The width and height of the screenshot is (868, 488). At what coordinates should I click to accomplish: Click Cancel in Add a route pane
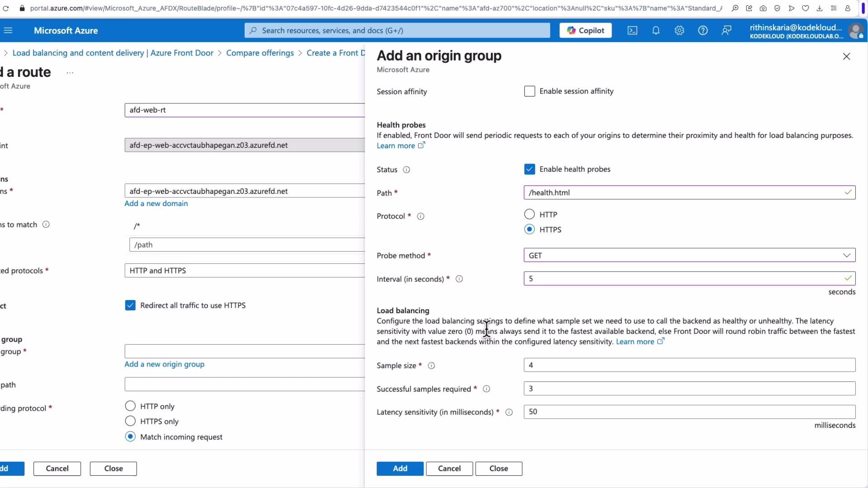coord(57,469)
